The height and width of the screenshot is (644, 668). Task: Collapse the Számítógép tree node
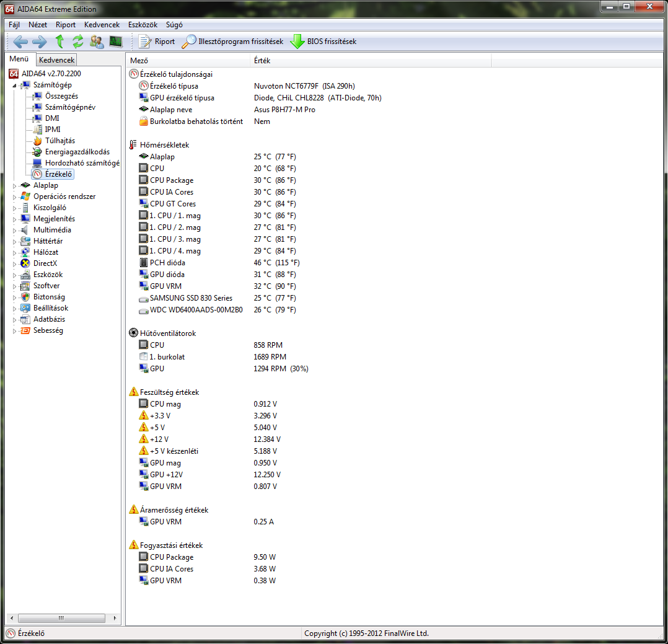click(14, 86)
